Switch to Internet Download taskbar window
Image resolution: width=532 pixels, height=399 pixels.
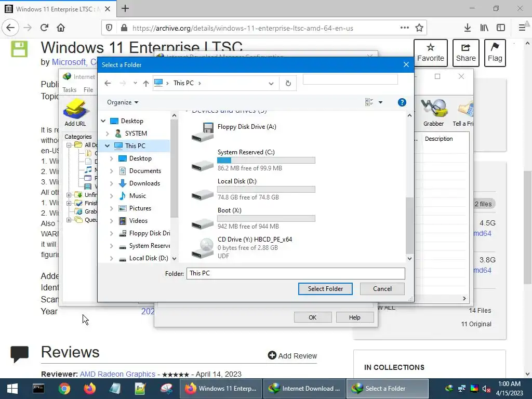(x=304, y=389)
